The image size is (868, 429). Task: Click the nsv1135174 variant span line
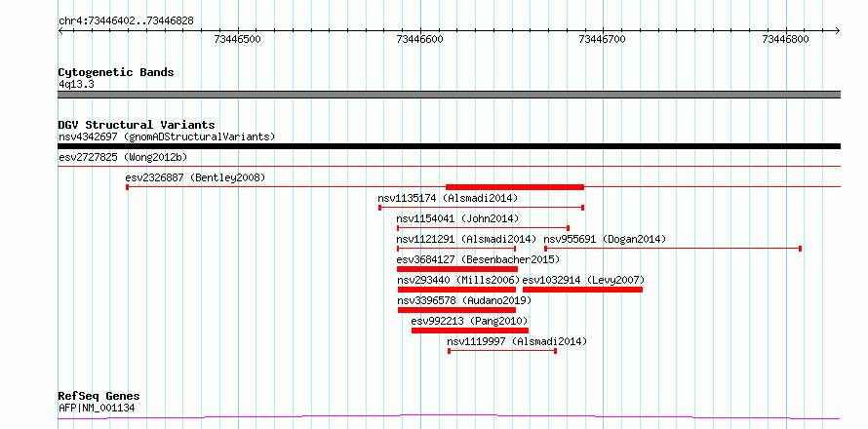tap(481, 208)
